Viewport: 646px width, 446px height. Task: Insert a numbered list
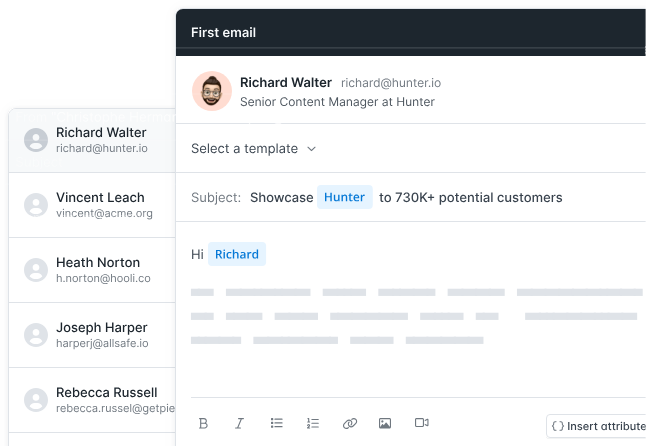tap(313, 423)
